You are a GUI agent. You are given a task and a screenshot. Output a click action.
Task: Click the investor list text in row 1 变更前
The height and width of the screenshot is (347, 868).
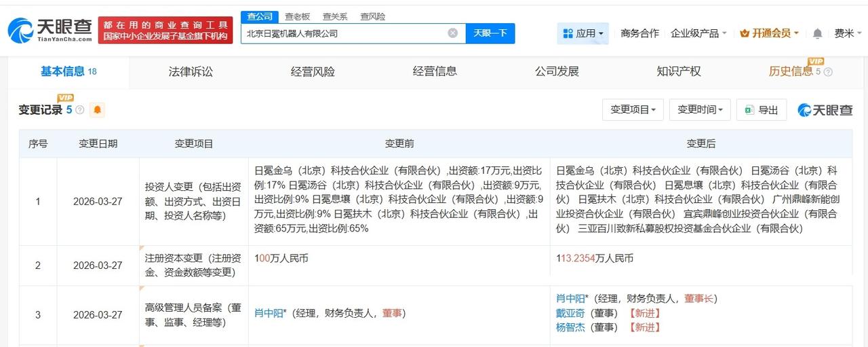399,199
